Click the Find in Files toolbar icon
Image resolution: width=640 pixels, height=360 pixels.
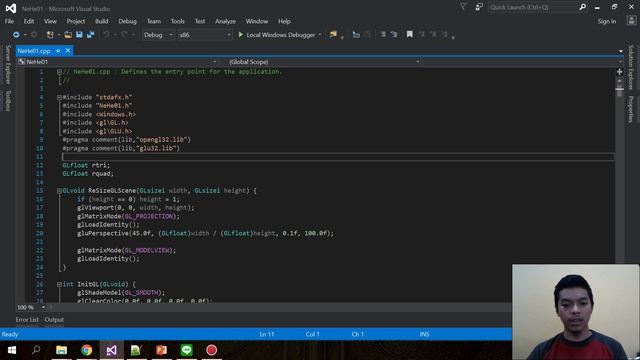[x=333, y=35]
